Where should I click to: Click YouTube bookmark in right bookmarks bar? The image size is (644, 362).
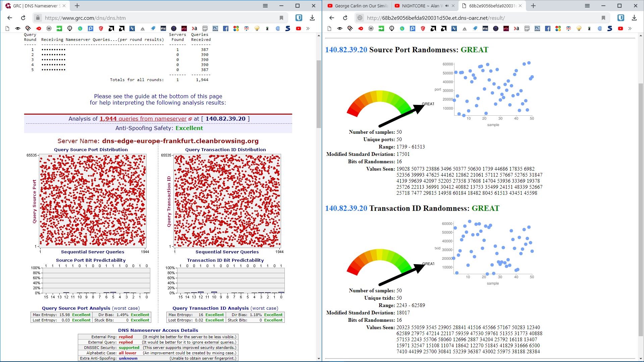coord(621,28)
